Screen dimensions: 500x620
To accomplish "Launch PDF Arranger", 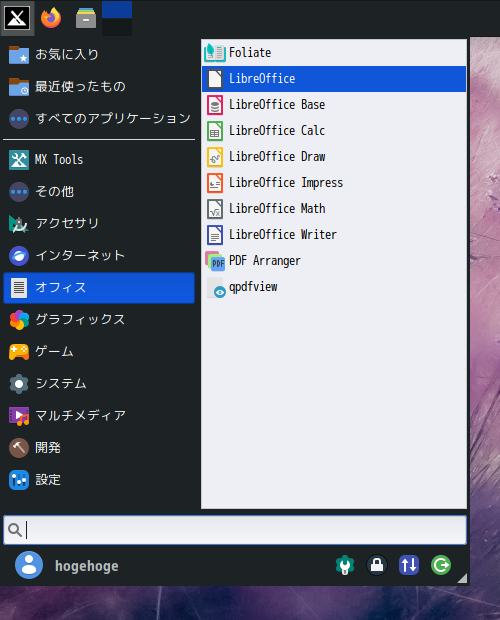I will 334,261.
